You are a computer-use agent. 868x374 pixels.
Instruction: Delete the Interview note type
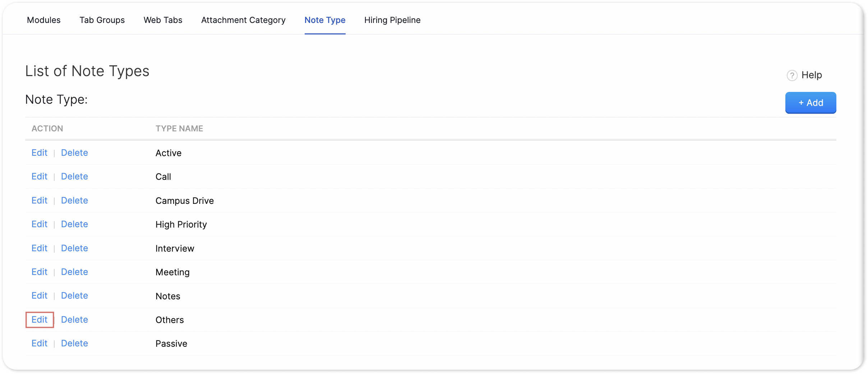74,248
